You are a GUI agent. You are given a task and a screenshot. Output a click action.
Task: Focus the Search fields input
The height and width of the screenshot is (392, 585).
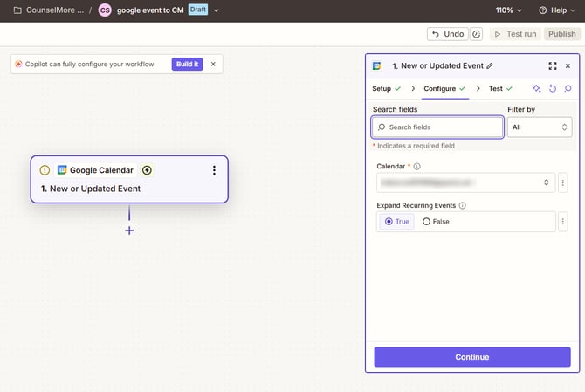437,127
